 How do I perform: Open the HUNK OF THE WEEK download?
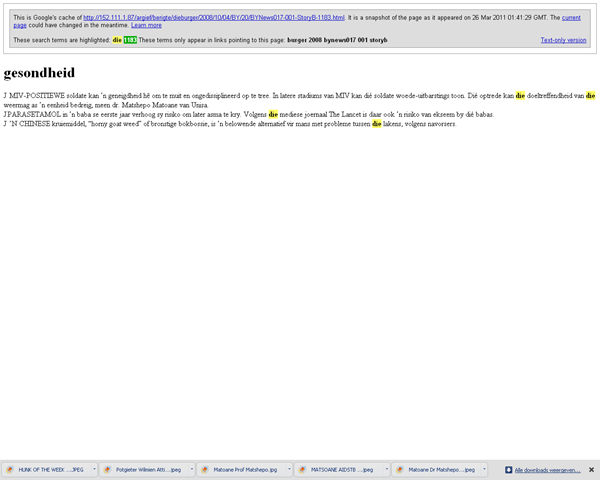(51, 470)
